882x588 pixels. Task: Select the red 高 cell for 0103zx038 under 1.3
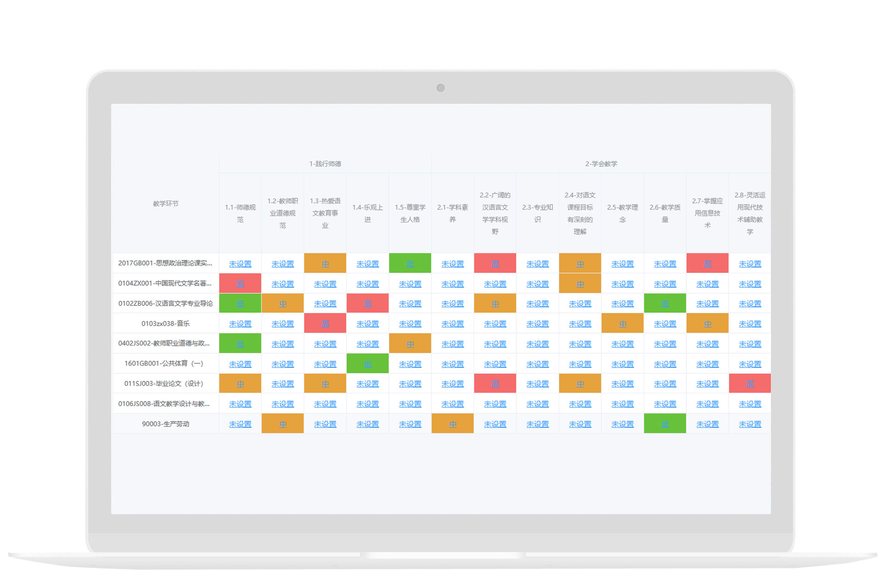point(325,324)
